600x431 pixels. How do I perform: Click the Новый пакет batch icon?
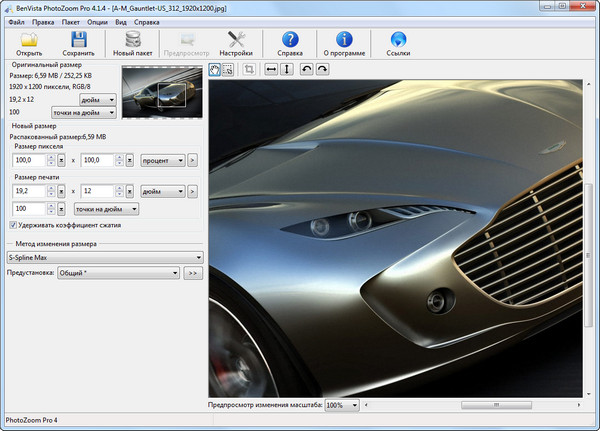[133, 40]
